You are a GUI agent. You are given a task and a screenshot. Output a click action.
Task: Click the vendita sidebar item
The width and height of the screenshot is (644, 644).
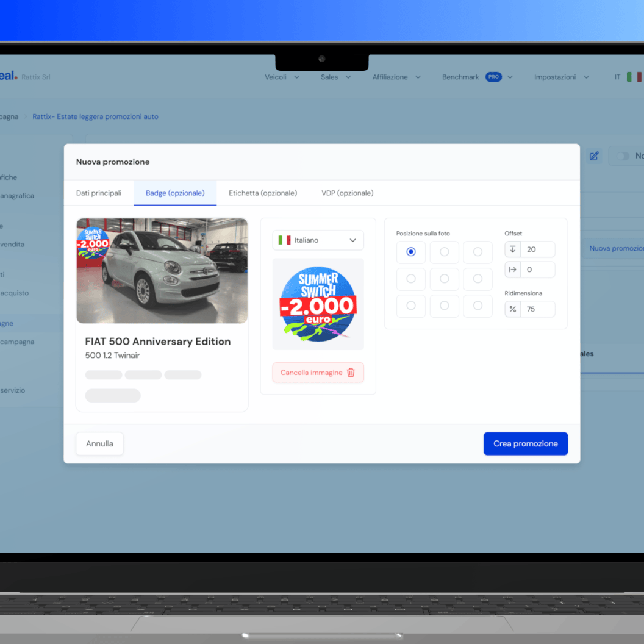12,245
